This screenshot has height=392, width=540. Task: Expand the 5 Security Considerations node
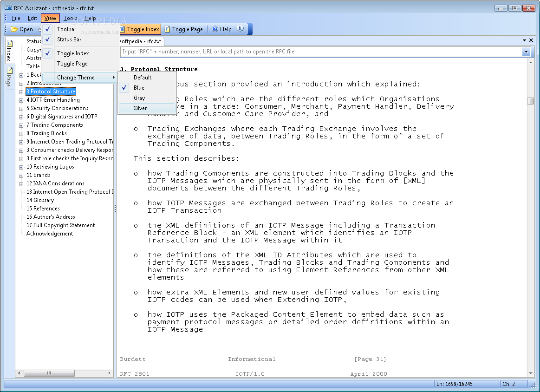click(21, 109)
